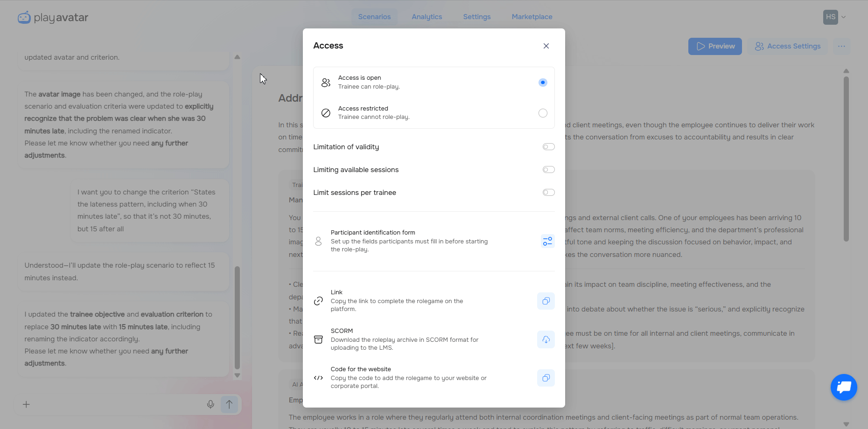Click the Access dialog title
Screen dimensions: 868x429
[328, 46]
